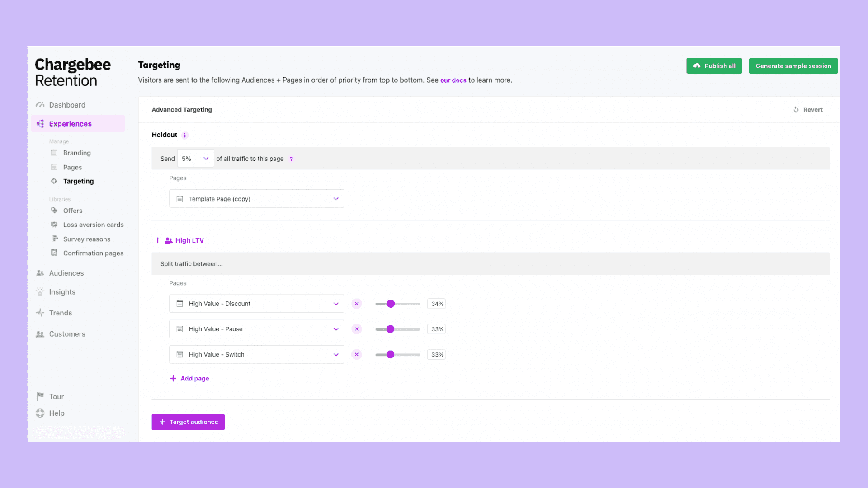Screen dimensions: 868x488
Task: Click the Target audience button
Action: tap(188, 422)
